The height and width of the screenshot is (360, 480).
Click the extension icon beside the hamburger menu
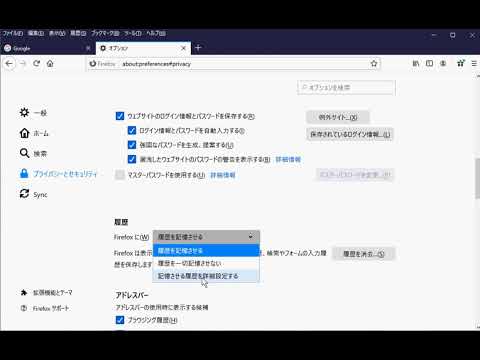click(x=461, y=63)
